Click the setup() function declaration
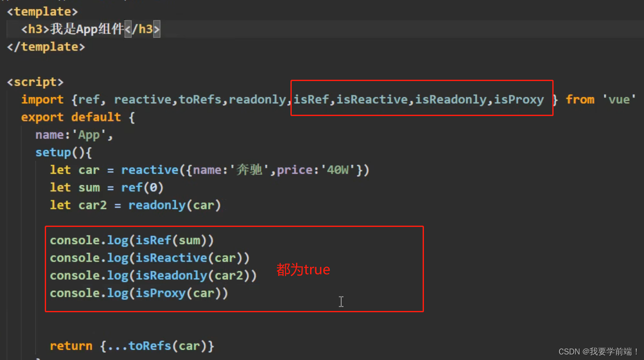This screenshot has width=644, height=360. click(x=63, y=152)
